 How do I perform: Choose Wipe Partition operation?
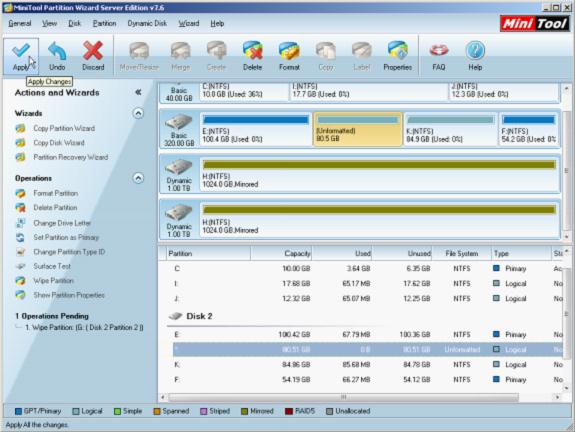coord(54,281)
